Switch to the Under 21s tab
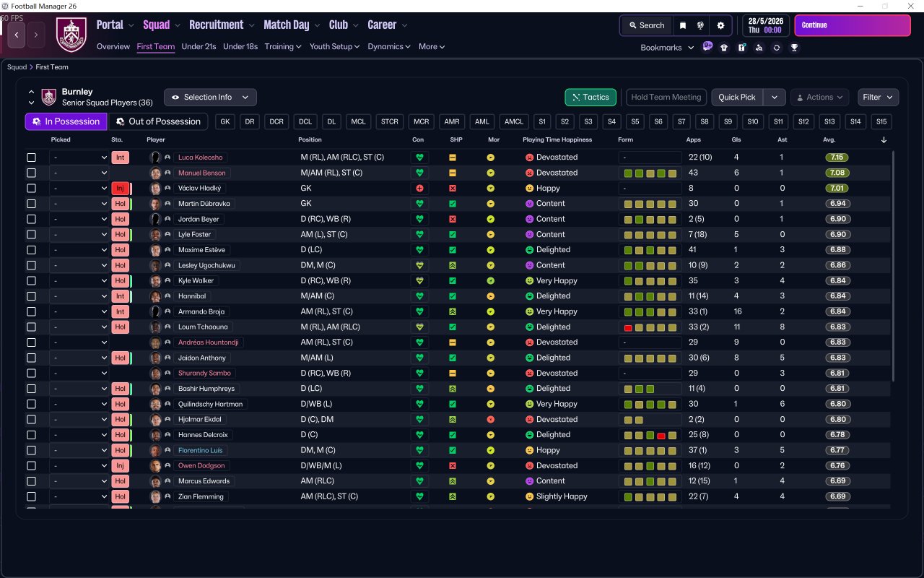This screenshot has height=578, width=924. [x=199, y=47]
